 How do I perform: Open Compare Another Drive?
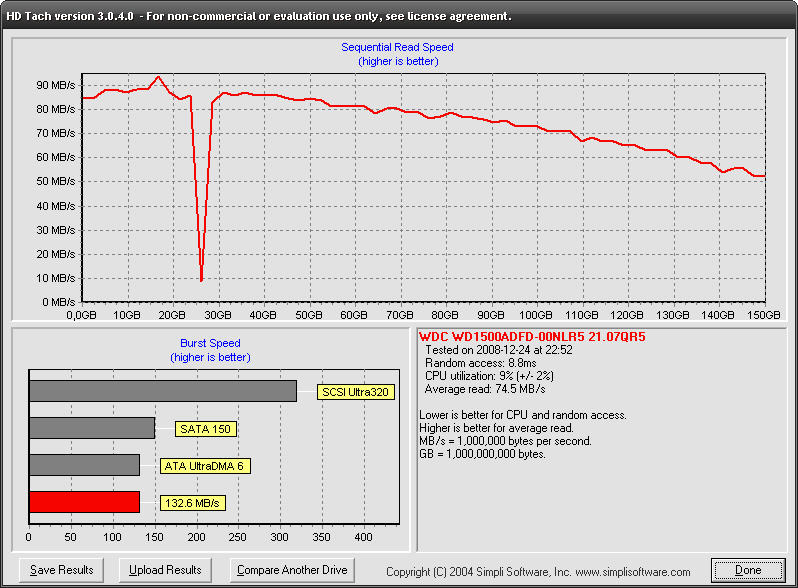tap(292, 570)
